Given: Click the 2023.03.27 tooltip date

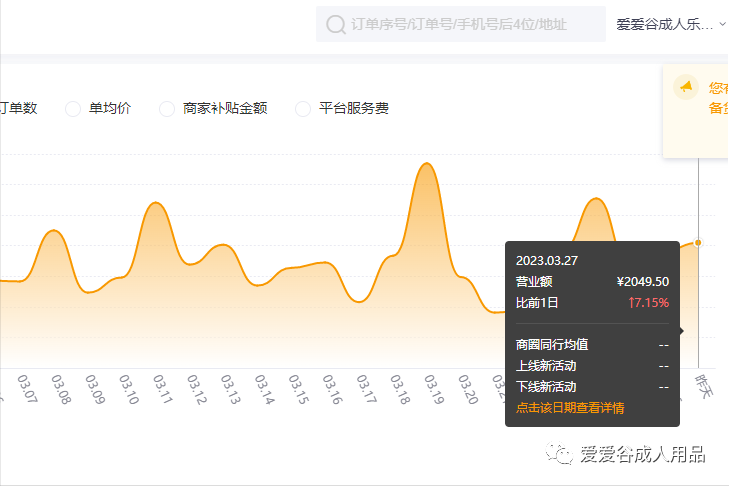Looking at the screenshot, I should click(x=547, y=260).
